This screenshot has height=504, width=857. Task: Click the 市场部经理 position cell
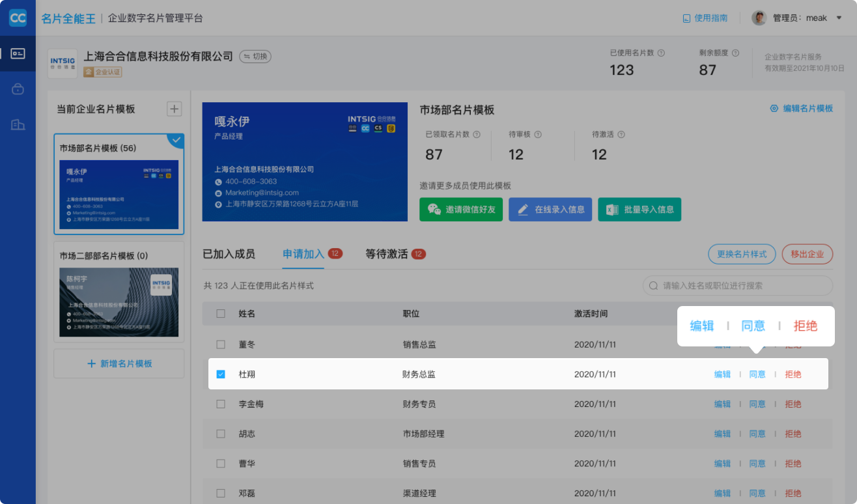(x=423, y=434)
